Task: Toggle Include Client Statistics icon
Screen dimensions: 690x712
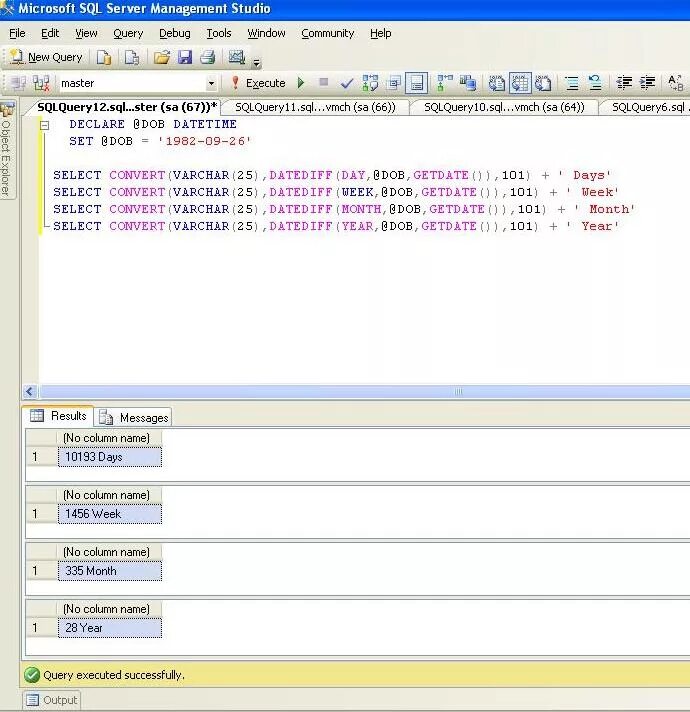Action: (468, 83)
